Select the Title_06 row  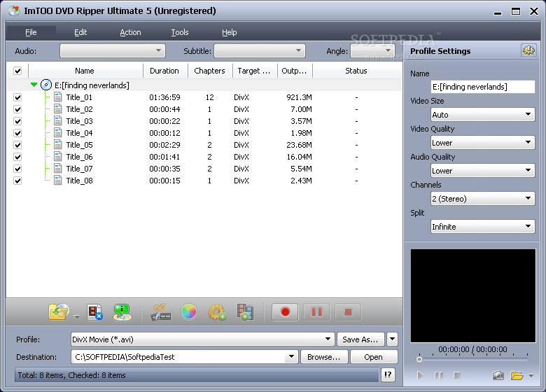(x=205, y=157)
